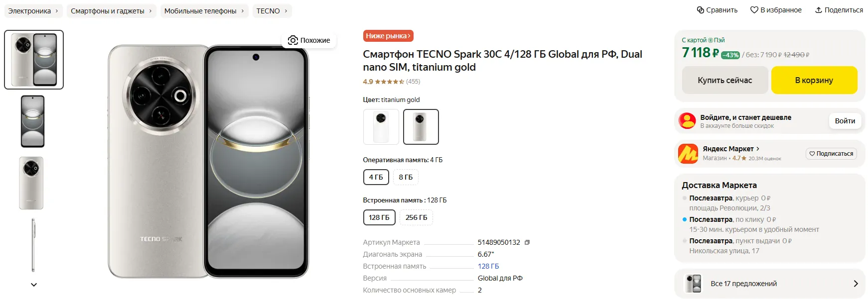Select 8 ГБ RAM option
The image size is (868, 299).
(406, 177)
